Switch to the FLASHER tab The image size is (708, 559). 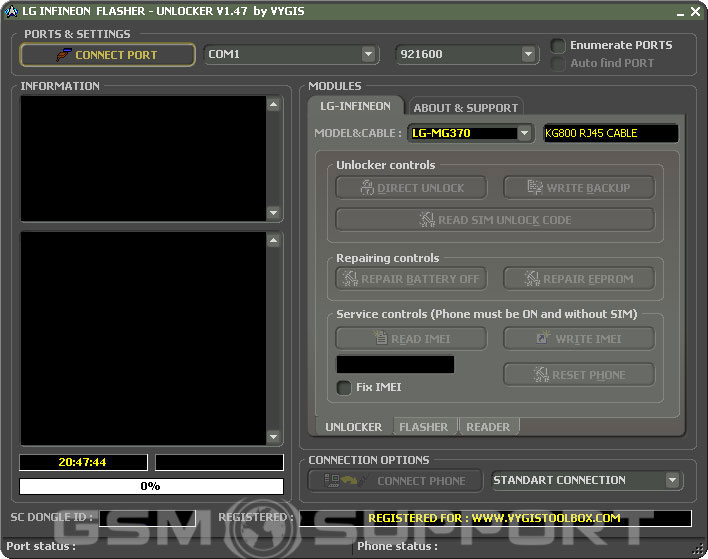(424, 427)
